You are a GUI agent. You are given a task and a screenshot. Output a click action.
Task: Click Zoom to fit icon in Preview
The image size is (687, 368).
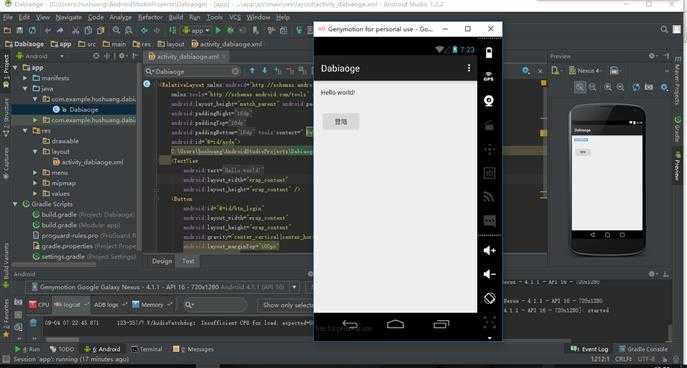[x=580, y=87]
